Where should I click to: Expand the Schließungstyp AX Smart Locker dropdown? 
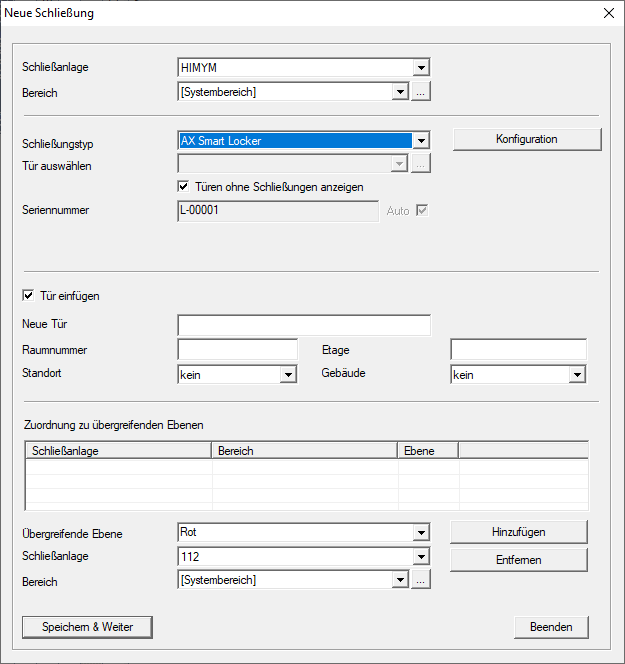[x=422, y=142]
